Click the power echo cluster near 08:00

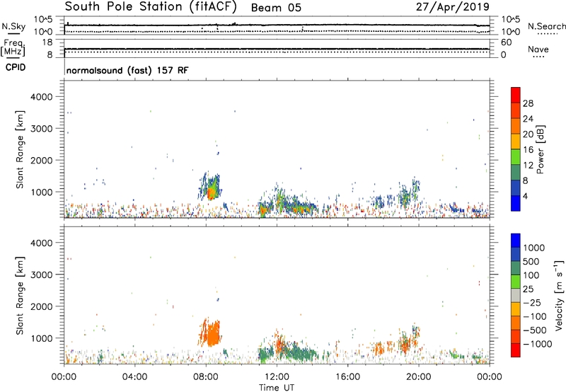(210, 187)
